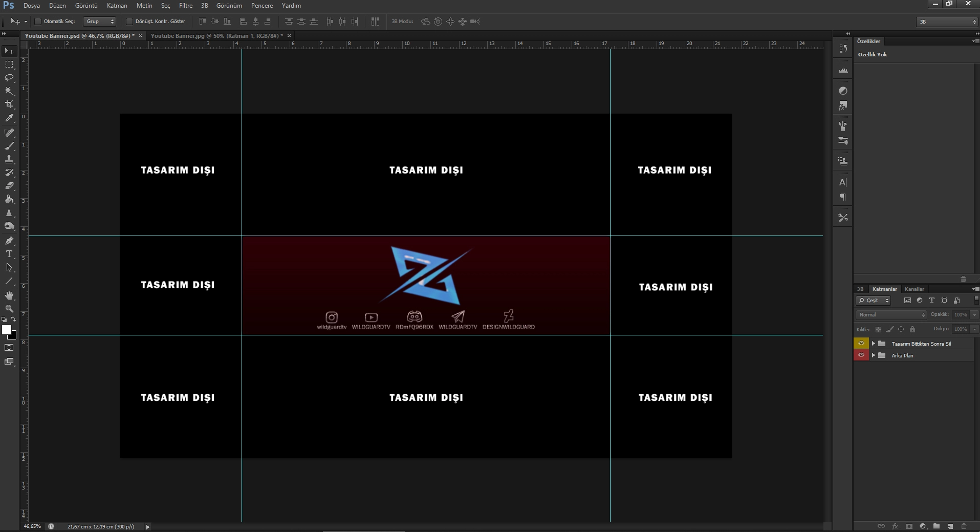Select the Clone Stamp tool
Image resolution: width=980 pixels, height=532 pixels.
(9, 159)
